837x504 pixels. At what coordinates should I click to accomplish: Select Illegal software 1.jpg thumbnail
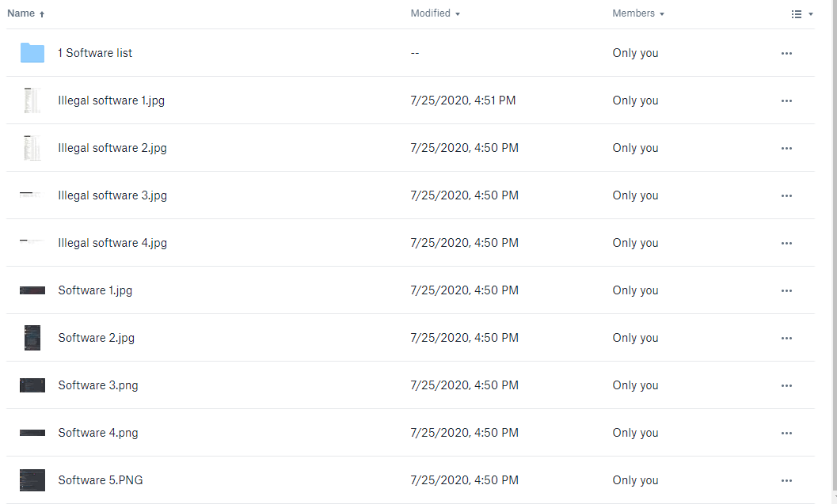pos(32,100)
